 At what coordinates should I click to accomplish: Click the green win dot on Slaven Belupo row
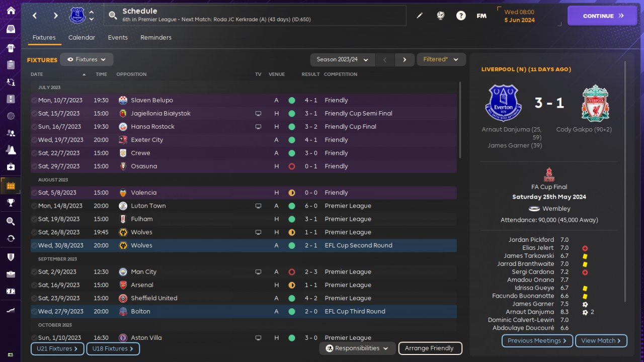coord(292,101)
